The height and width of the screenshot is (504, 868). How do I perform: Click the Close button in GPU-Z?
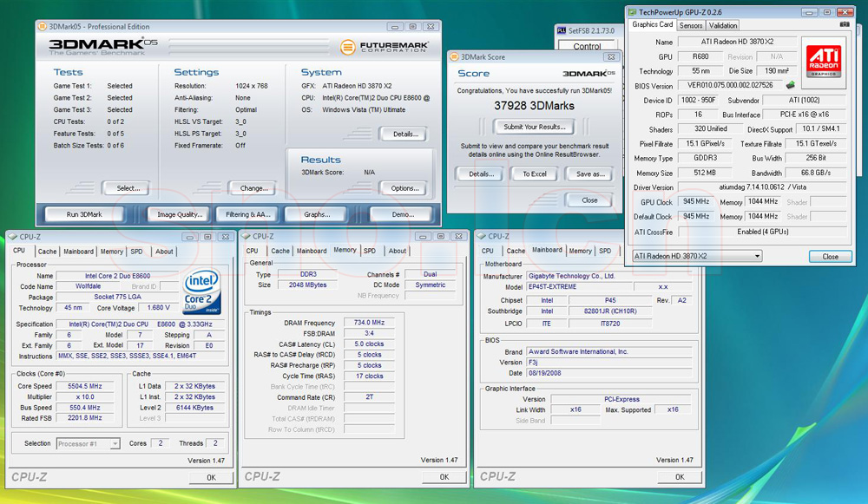[x=830, y=257]
